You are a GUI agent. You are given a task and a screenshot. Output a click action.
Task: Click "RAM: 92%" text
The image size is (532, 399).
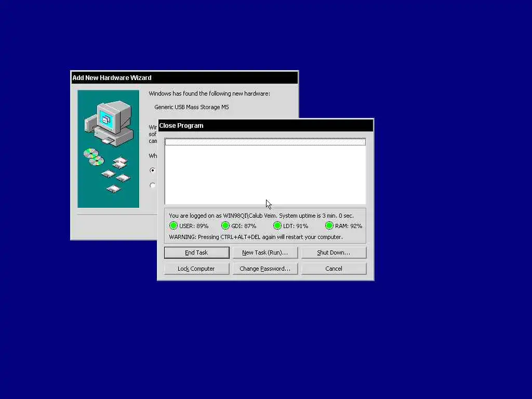point(349,226)
